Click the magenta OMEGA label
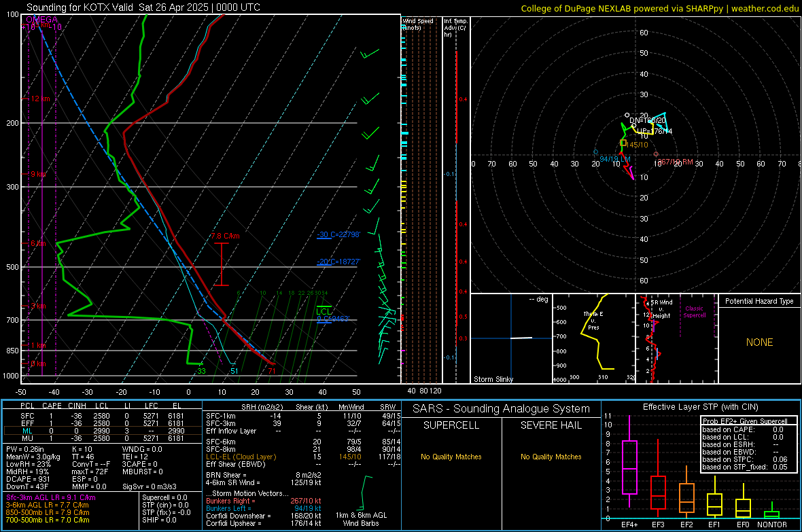Viewport: 802px width, 532px height. (42, 20)
